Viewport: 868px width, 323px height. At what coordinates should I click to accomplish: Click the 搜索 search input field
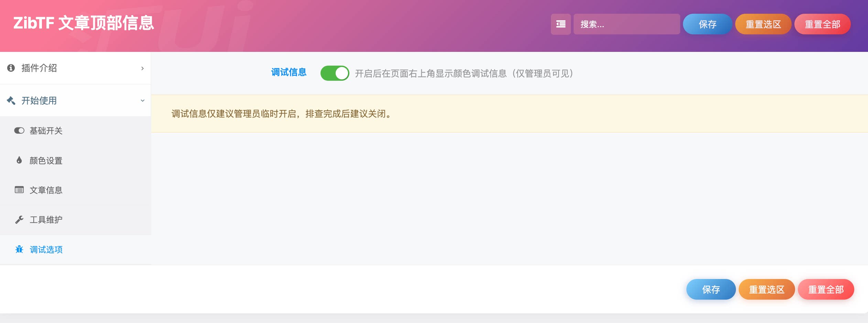[x=627, y=24]
